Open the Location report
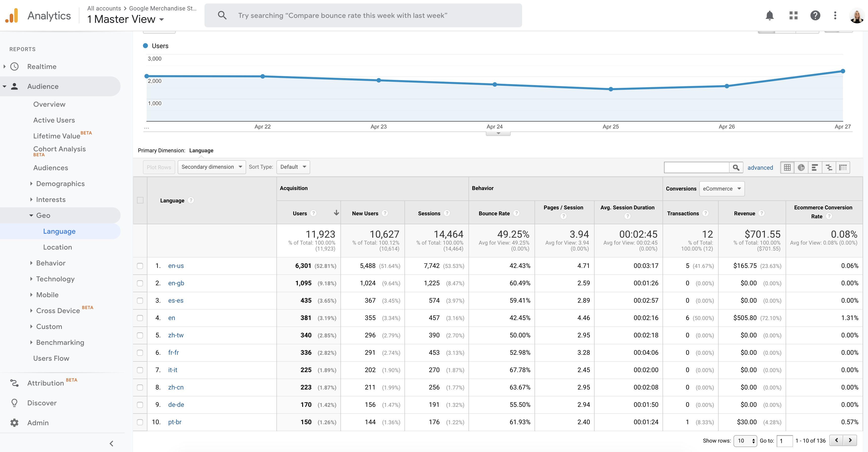The width and height of the screenshot is (868, 452). 57,247
